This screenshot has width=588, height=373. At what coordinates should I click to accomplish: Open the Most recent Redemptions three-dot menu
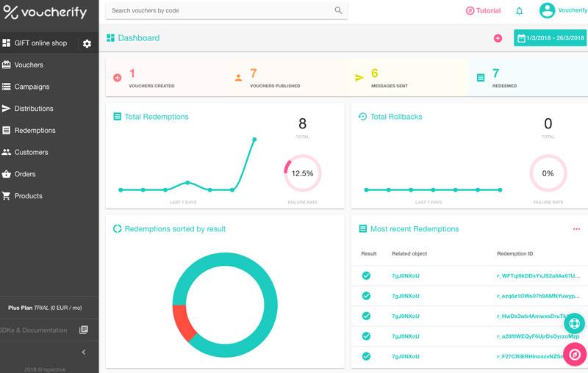click(576, 229)
